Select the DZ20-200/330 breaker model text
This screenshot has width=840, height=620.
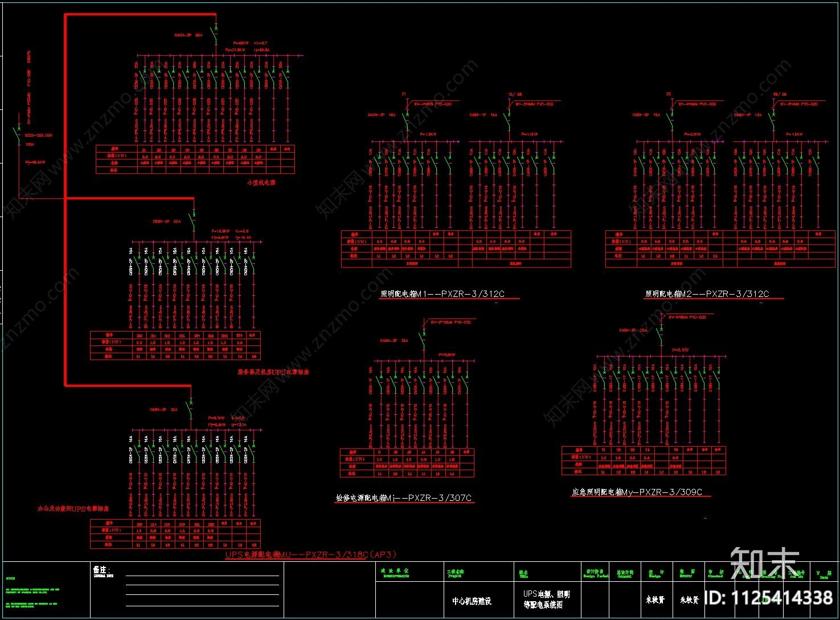click(39, 136)
